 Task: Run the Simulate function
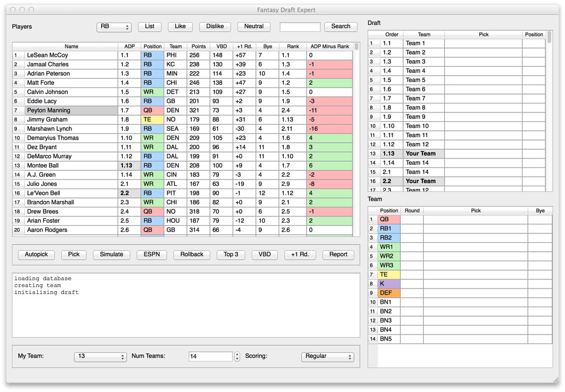click(111, 254)
